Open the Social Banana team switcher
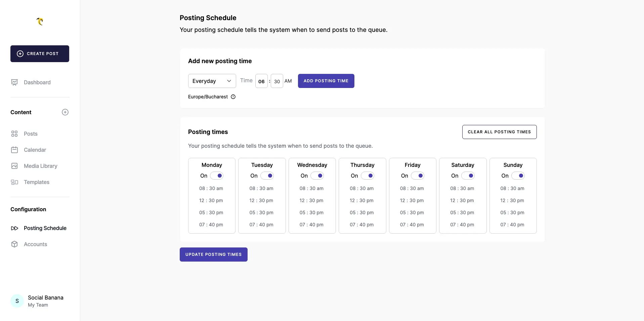The image size is (644, 321). 40,301
